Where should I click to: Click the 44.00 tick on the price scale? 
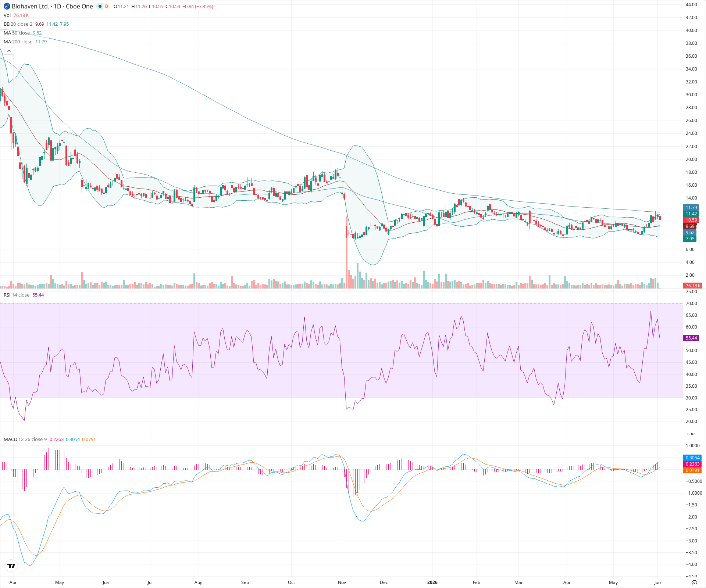tap(691, 5)
